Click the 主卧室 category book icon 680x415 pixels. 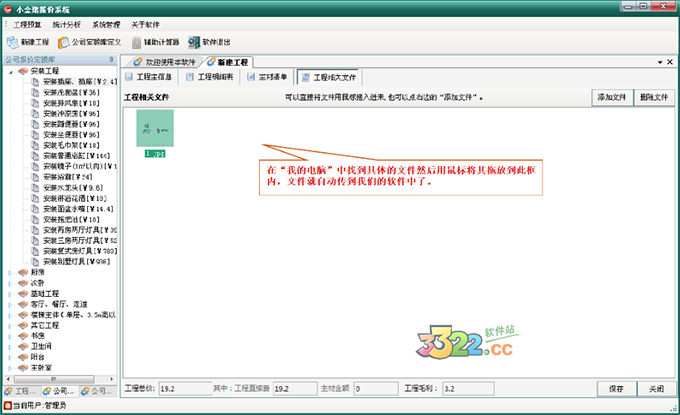point(23,368)
